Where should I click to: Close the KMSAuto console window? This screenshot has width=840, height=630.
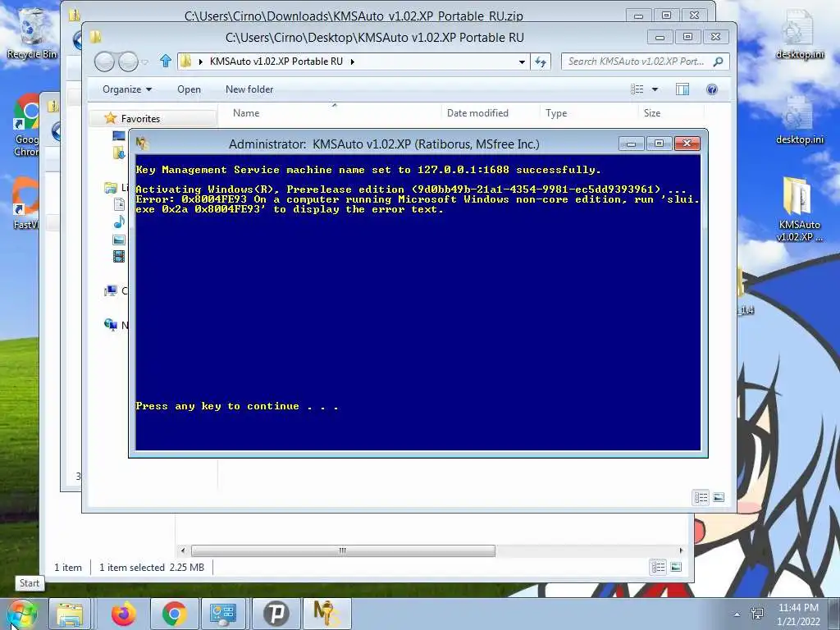(687, 143)
